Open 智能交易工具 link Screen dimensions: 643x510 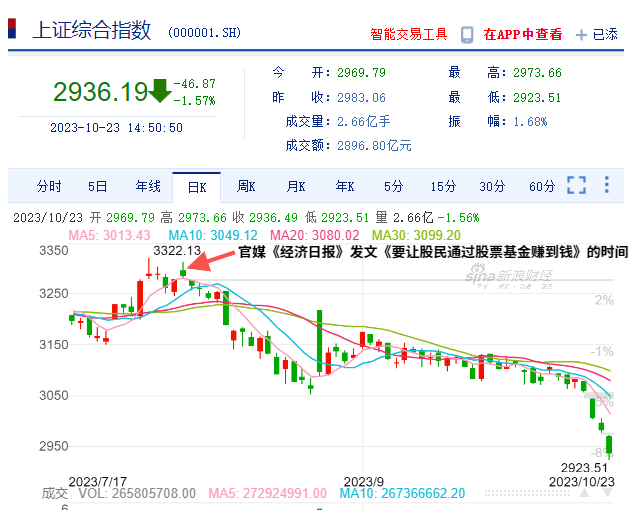point(408,34)
